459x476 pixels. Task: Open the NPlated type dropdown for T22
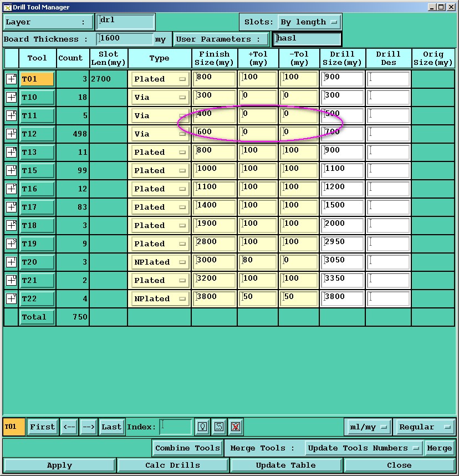[159, 298]
